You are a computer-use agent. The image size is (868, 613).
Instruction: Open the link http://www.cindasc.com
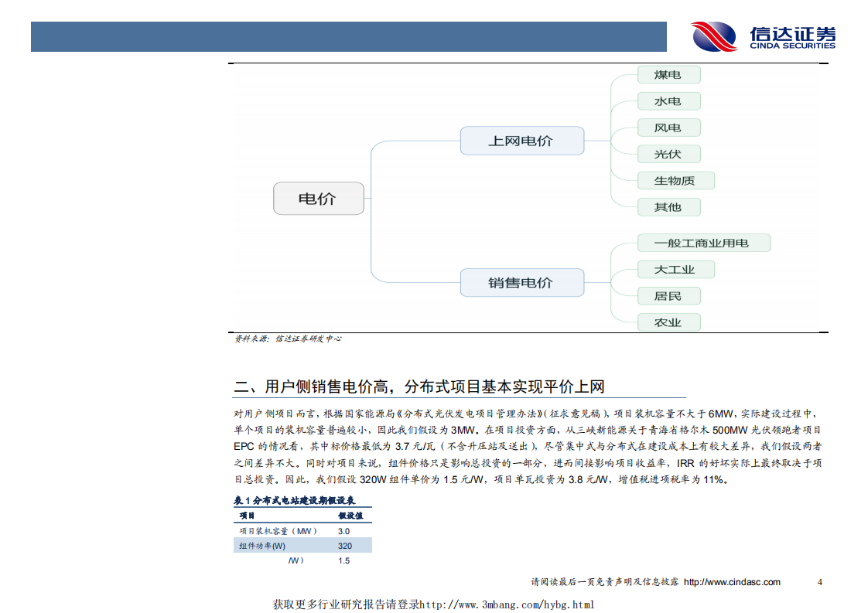(732, 582)
